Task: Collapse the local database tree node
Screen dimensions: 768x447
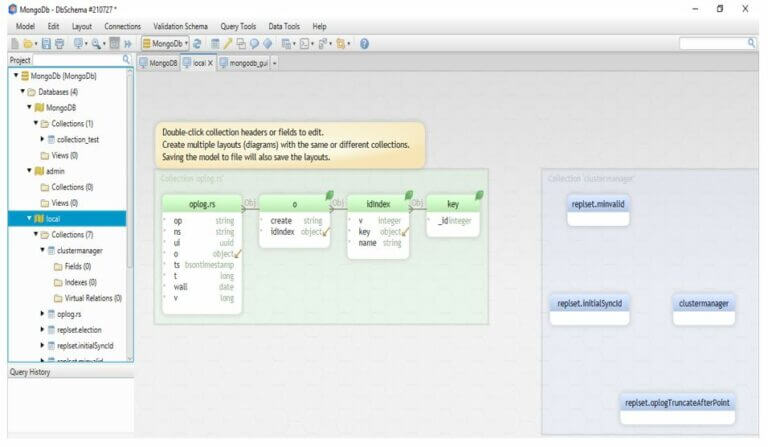Action: (30, 218)
